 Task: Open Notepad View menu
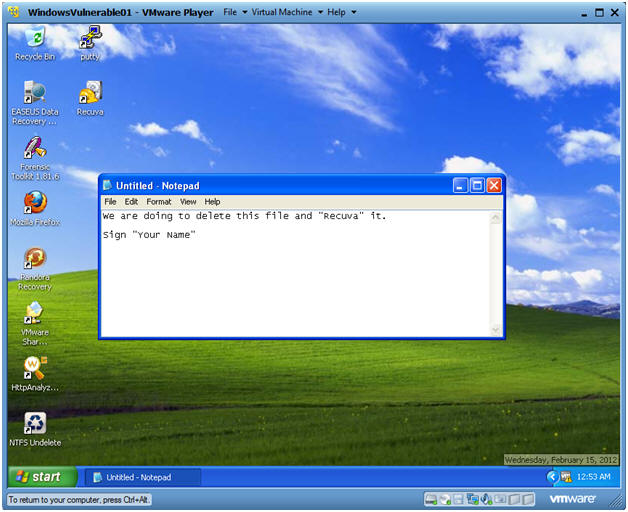click(x=188, y=202)
